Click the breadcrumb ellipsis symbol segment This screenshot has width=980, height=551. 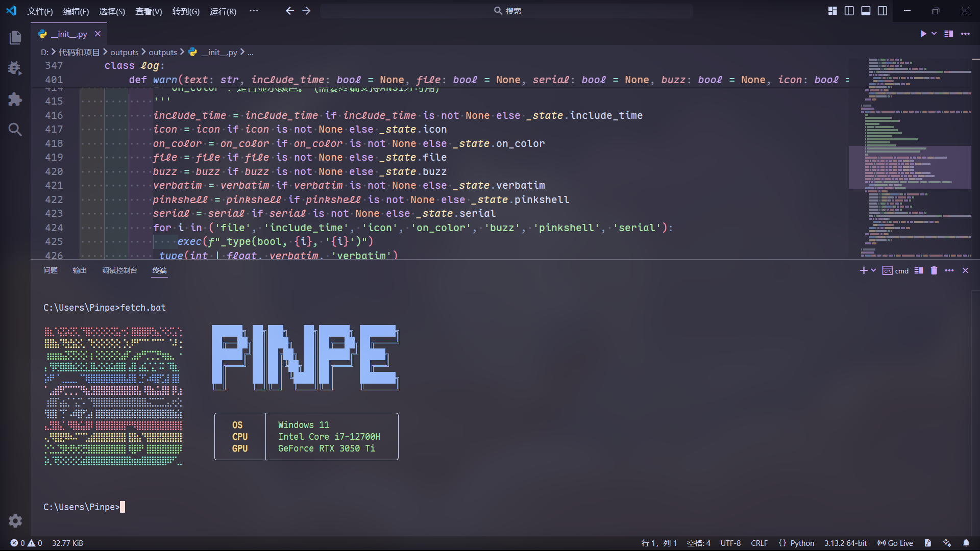coord(250,52)
